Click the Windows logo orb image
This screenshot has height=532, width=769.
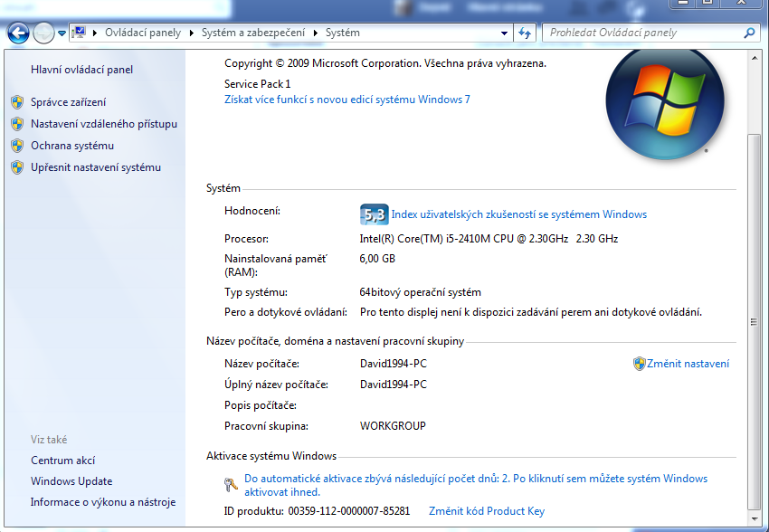[x=665, y=103]
